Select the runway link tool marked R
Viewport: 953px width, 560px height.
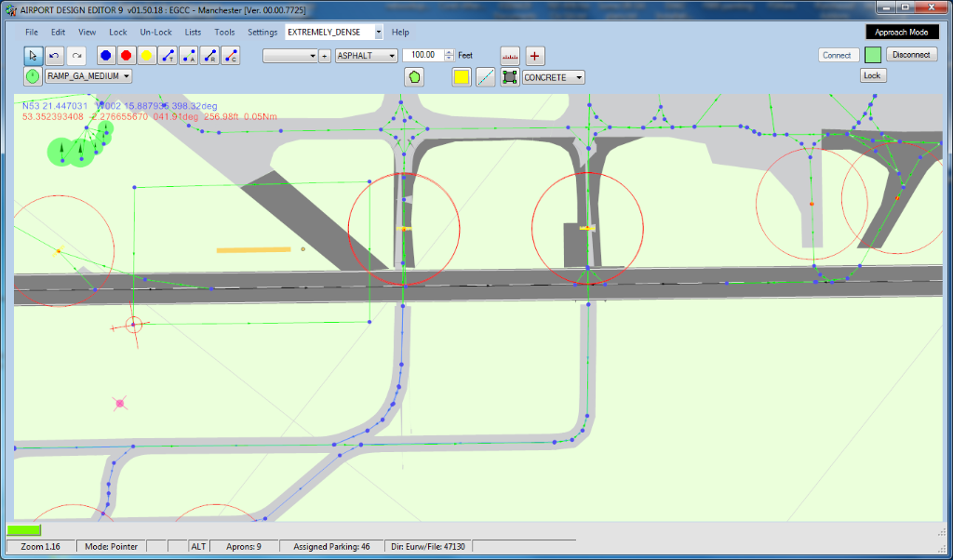209,56
